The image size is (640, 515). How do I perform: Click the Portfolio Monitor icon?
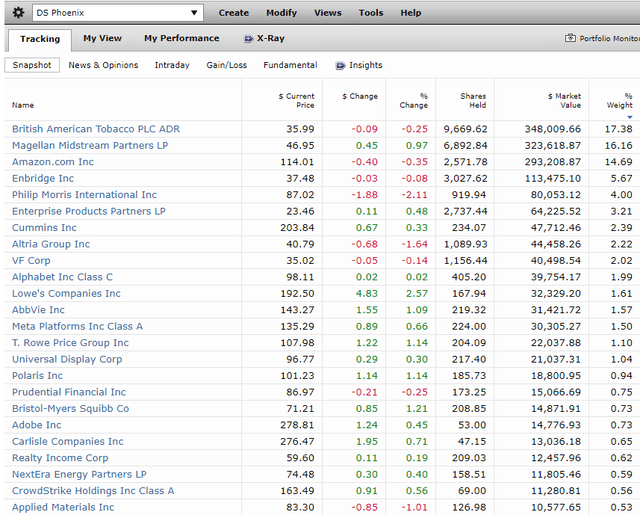[570, 39]
